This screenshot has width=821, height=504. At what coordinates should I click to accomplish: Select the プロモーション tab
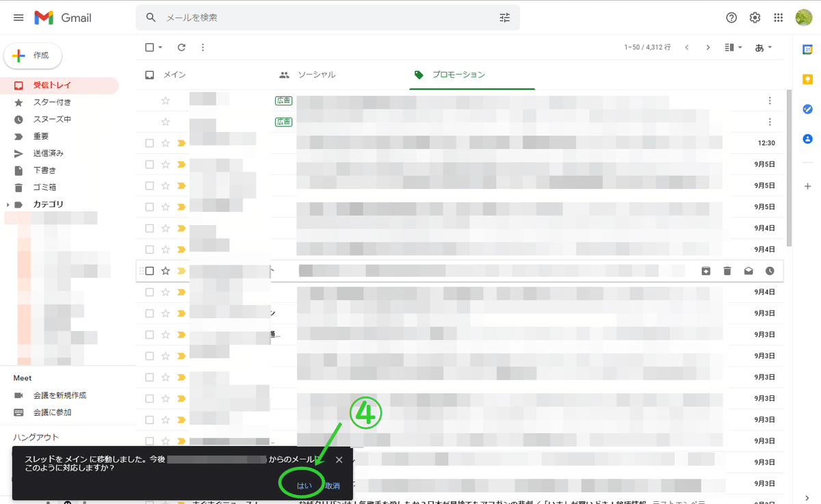pos(472,75)
